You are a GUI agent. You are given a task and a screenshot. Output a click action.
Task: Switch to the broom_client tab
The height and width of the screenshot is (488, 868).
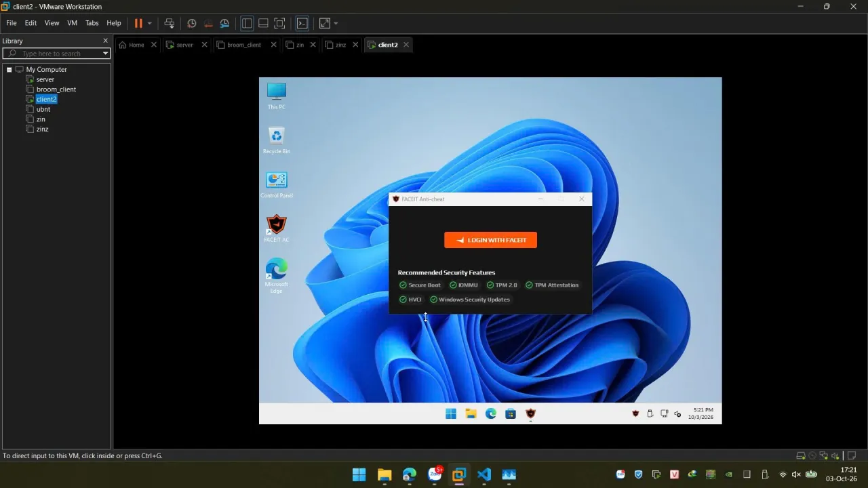243,45
